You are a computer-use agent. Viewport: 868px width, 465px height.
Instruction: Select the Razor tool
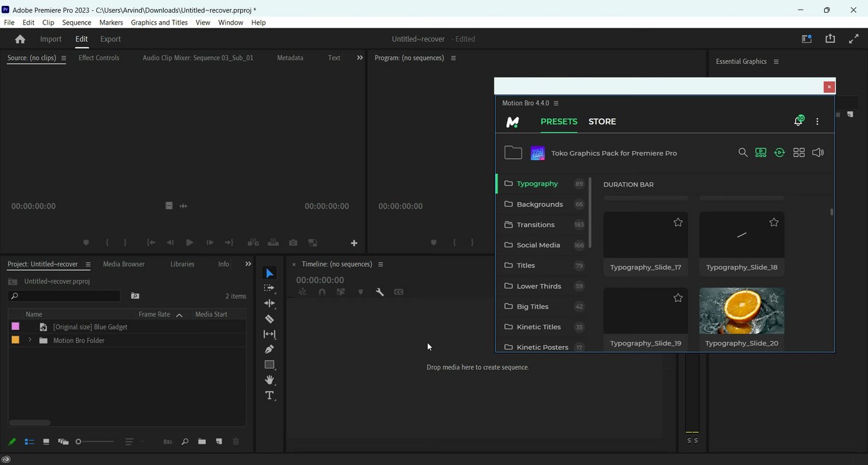tap(270, 319)
